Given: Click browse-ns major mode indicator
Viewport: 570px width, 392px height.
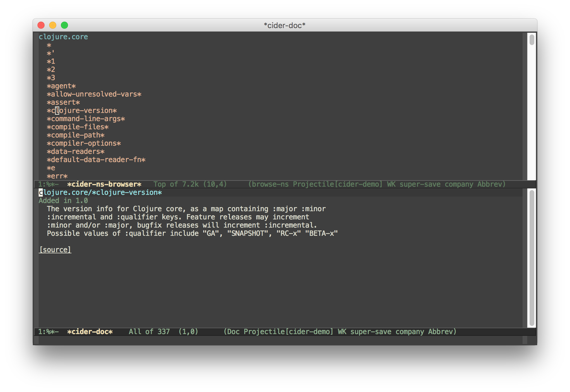Looking at the screenshot, I should [x=270, y=184].
